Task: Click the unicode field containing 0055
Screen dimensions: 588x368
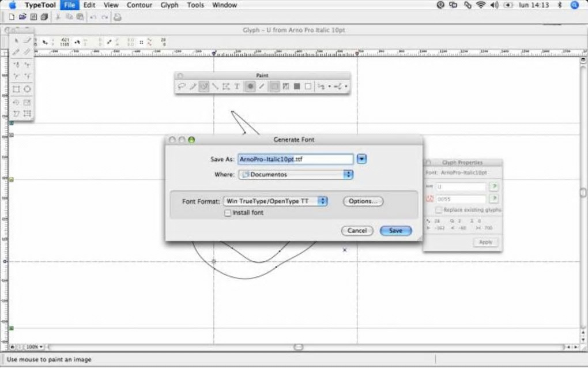Action: 461,199
